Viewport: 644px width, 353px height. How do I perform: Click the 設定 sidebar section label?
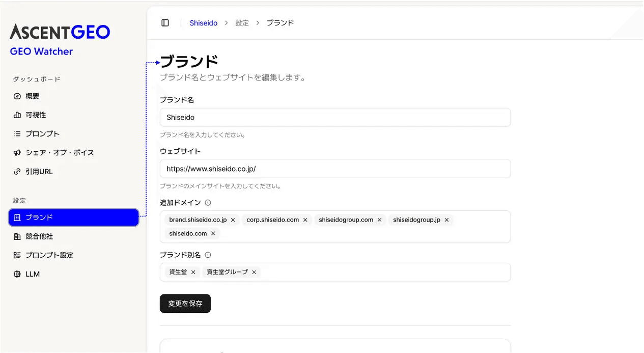pos(19,200)
